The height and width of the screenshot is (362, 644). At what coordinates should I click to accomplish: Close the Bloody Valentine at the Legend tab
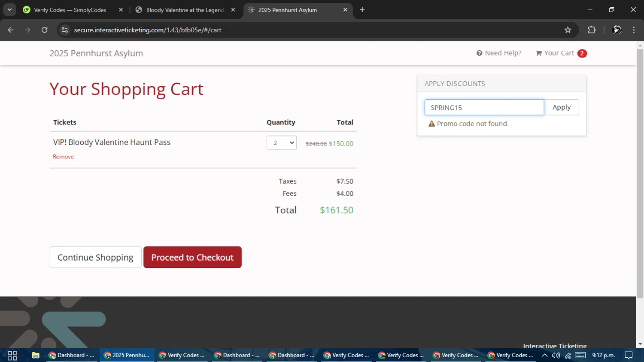tap(233, 10)
